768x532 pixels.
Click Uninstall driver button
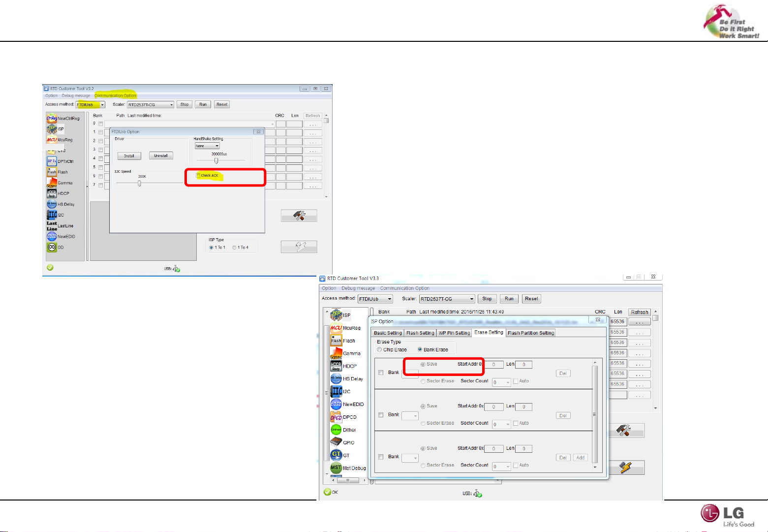click(161, 156)
